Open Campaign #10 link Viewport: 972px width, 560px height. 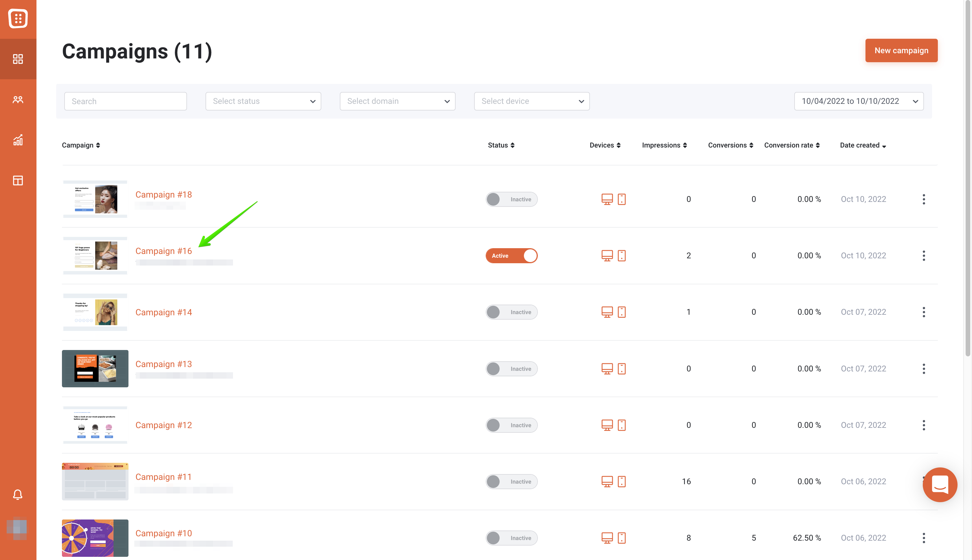(164, 533)
